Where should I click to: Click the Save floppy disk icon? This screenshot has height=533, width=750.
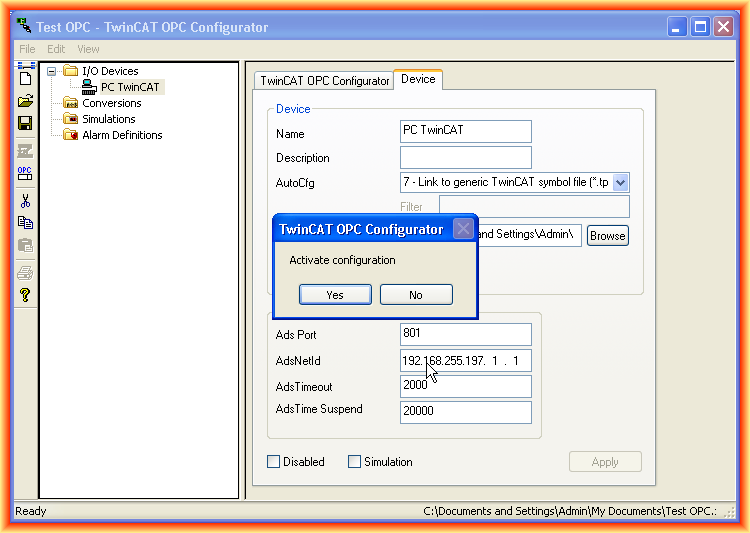click(25, 123)
